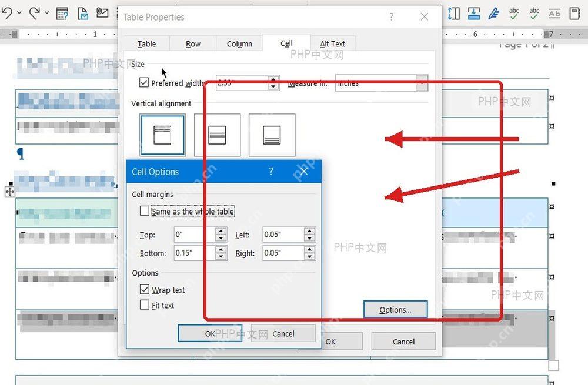Decrease Preferred width with down spinner
The width and height of the screenshot is (588, 385).
coord(273,86)
